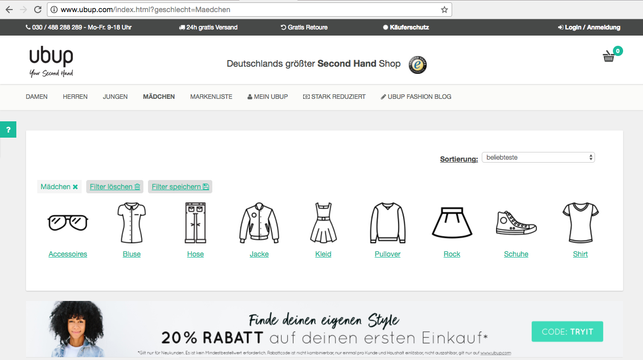The width and height of the screenshot is (643, 360).
Task: Open the DAMEN menu
Action: 36,97
